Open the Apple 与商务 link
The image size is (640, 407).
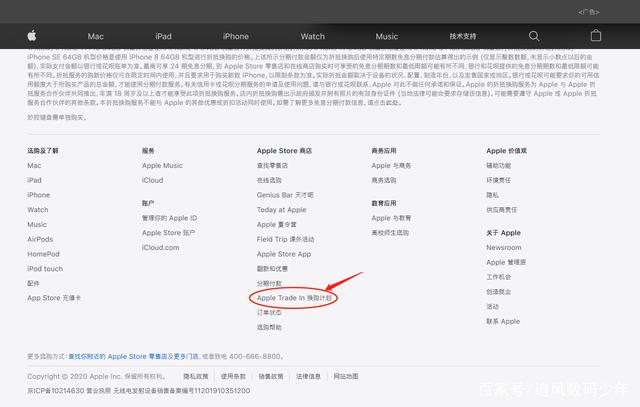tap(391, 165)
